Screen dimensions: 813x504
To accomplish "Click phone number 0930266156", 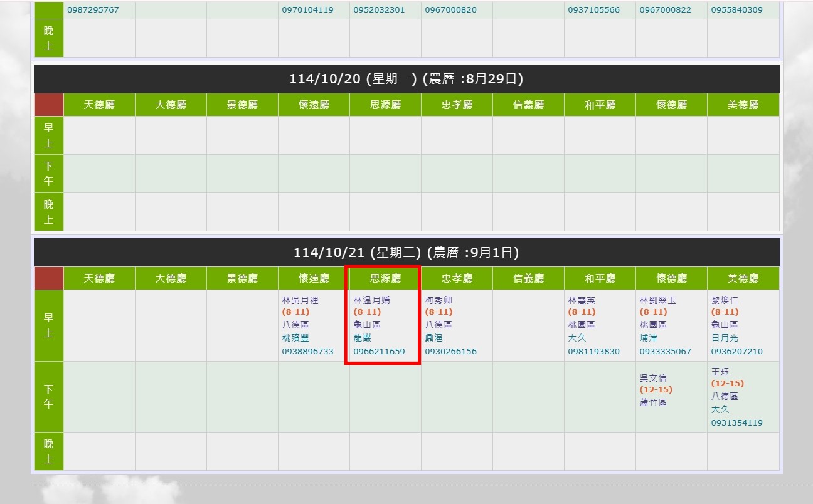I will click(x=450, y=351).
